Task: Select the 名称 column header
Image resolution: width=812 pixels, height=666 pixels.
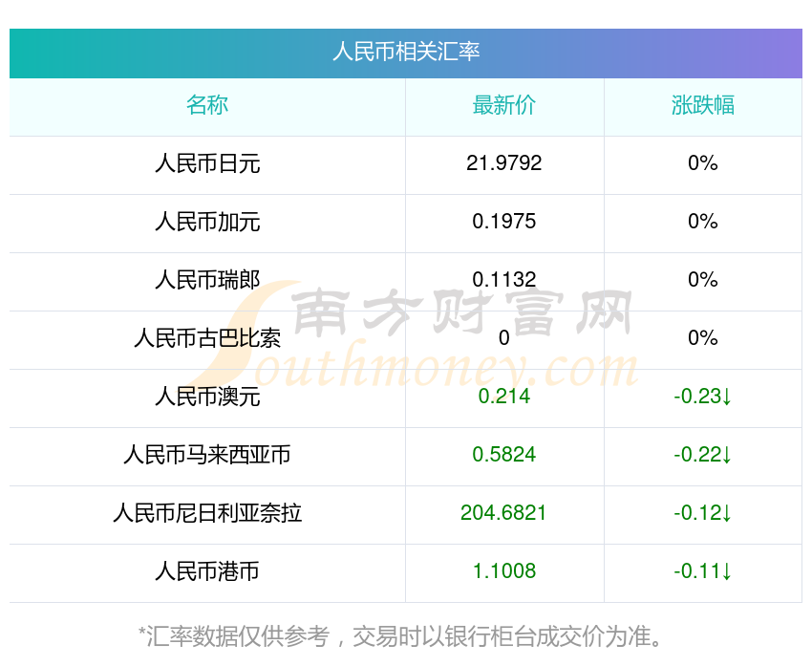Action: pos(207,105)
